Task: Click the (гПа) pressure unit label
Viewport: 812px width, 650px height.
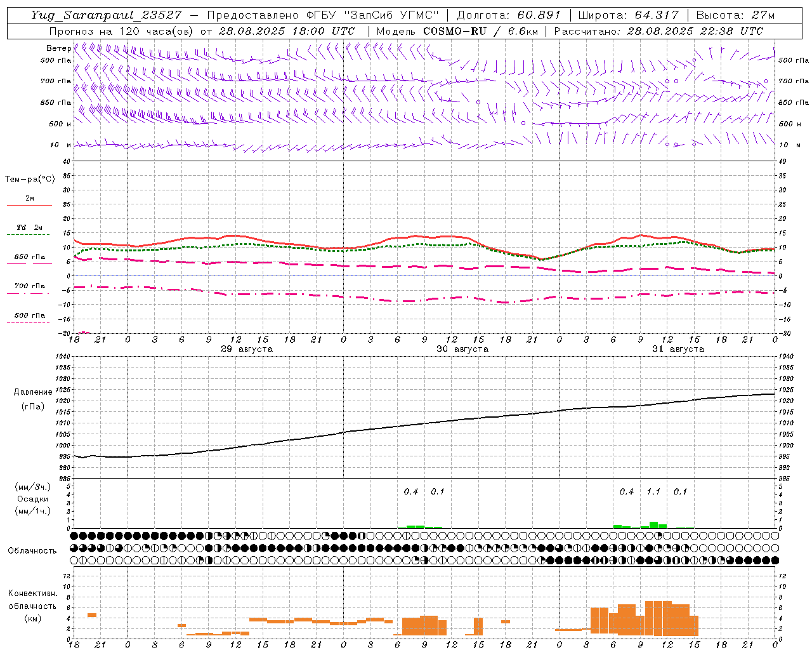Action: click(x=33, y=406)
